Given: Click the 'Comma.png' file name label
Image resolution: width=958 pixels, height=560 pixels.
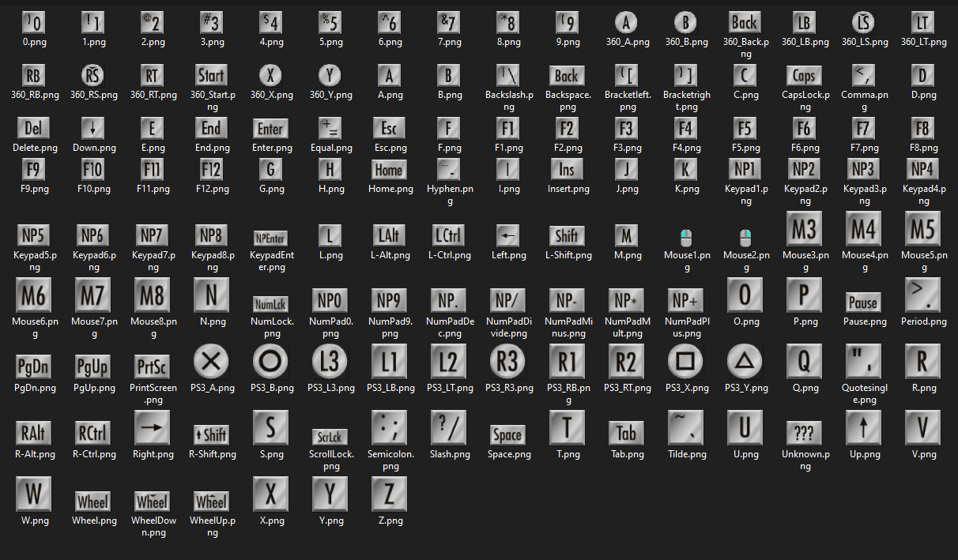Looking at the screenshot, I should (x=863, y=101).
